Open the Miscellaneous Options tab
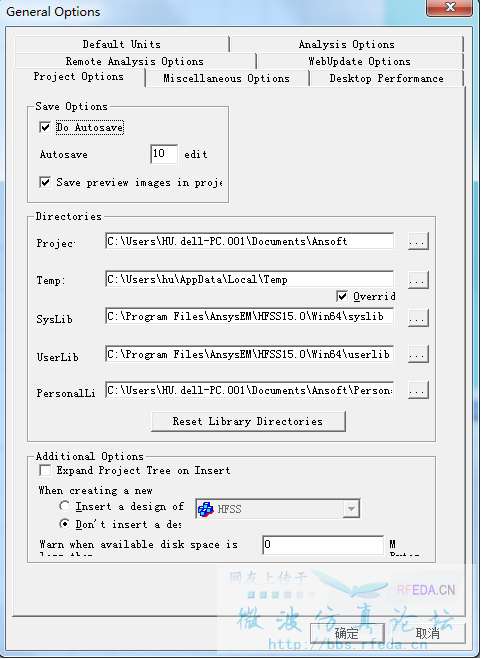This screenshot has height=659, width=481. [x=227, y=79]
